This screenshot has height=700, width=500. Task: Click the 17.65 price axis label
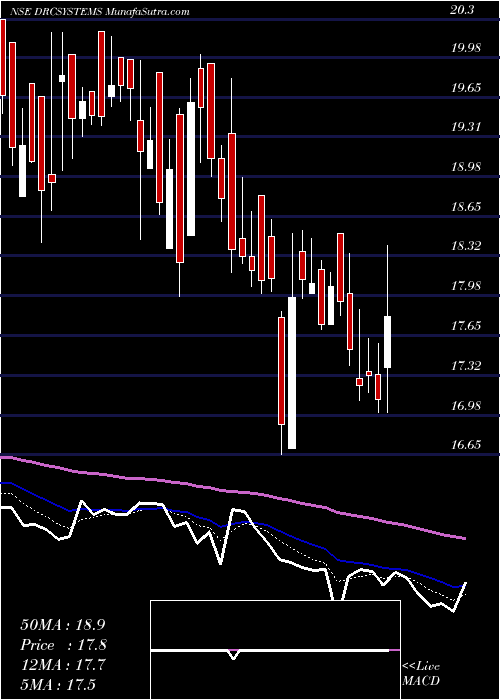click(466, 326)
